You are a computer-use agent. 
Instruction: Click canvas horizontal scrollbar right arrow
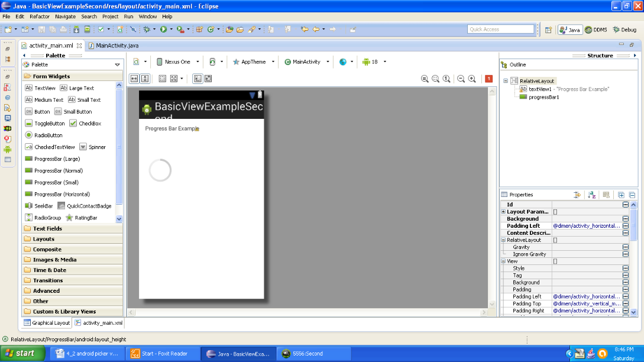click(484, 312)
